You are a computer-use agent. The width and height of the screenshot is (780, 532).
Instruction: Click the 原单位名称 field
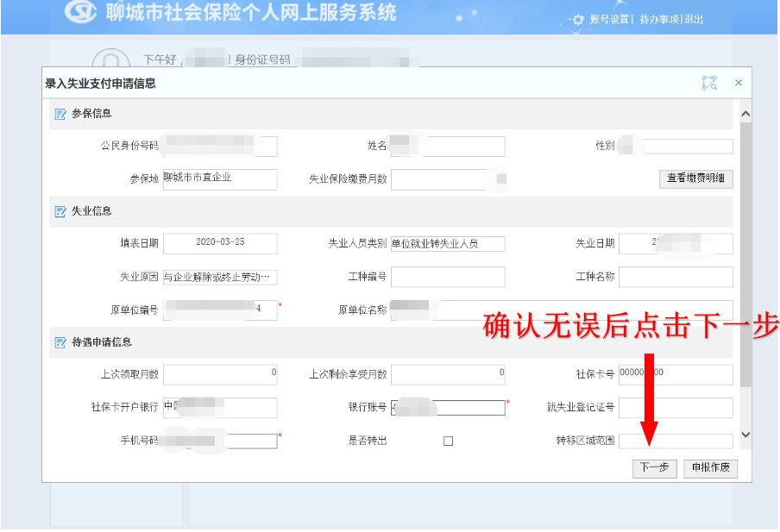coord(562,310)
